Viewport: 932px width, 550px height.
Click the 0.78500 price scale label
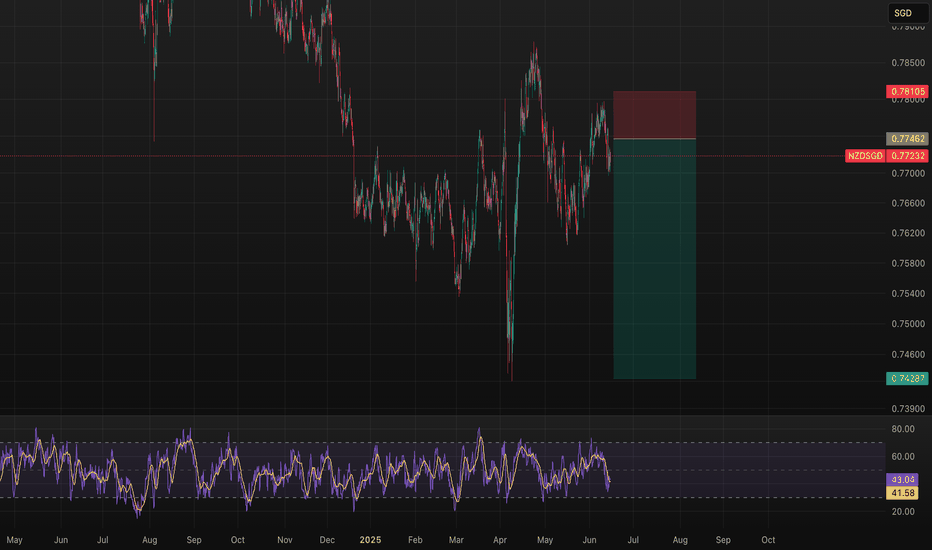pyautogui.click(x=908, y=63)
